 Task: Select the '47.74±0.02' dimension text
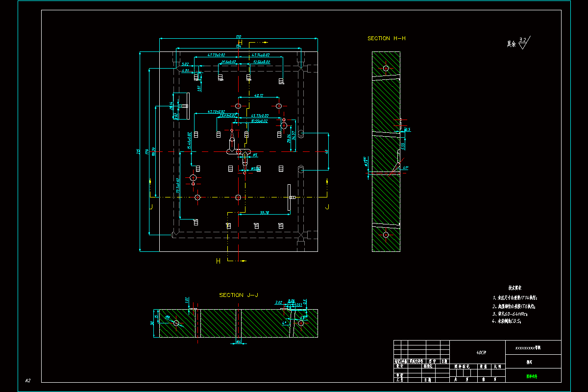[x=261, y=55]
